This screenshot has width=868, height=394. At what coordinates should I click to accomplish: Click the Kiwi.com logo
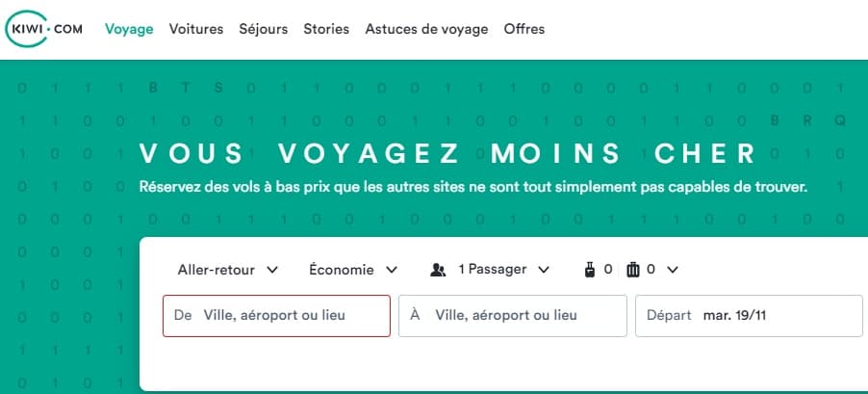coord(44,29)
